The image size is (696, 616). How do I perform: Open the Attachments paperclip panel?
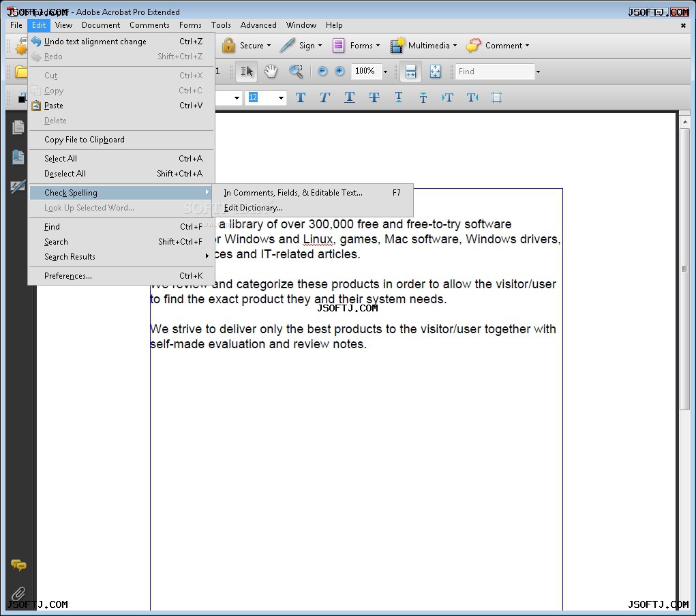pyautogui.click(x=18, y=593)
